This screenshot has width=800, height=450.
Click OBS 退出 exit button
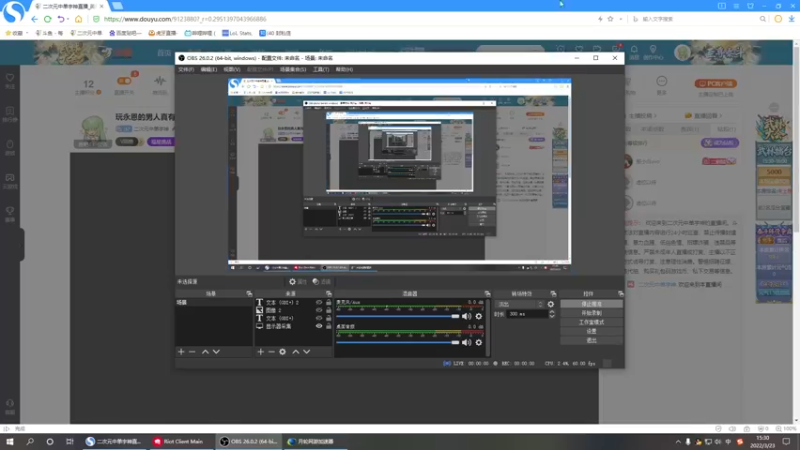coord(591,340)
